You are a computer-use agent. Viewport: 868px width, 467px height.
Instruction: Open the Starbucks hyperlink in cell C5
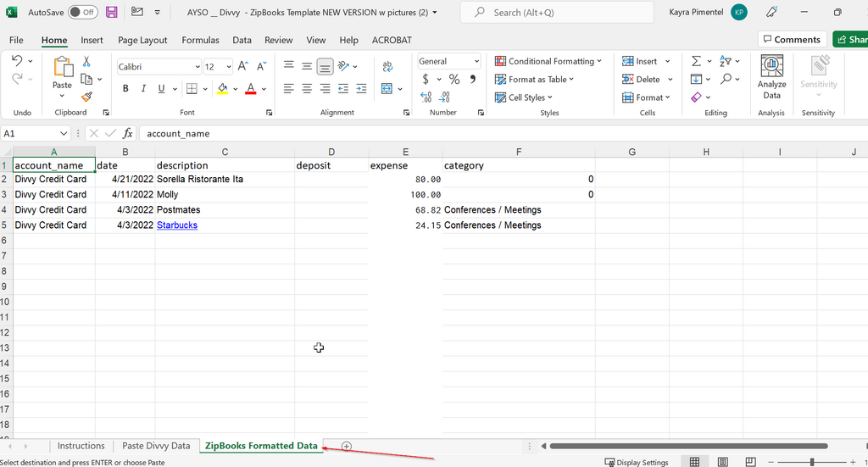click(177, 225)
